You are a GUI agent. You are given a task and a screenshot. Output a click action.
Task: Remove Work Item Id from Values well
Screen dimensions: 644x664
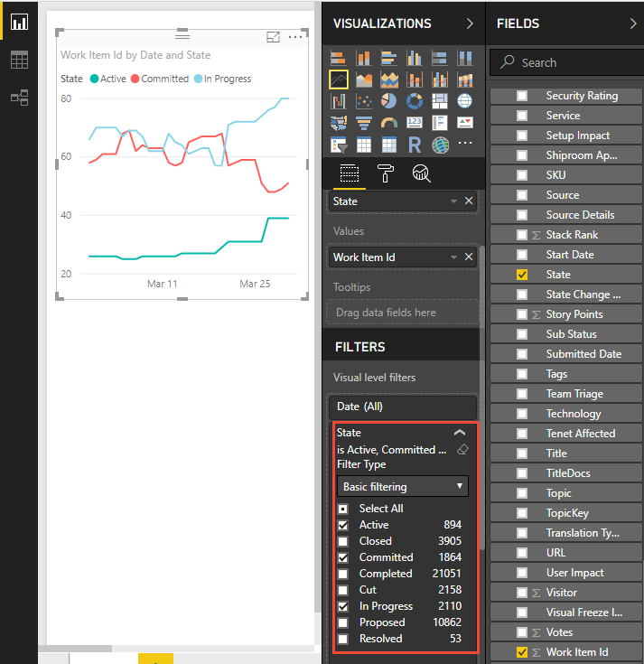(x=469, y=257)
